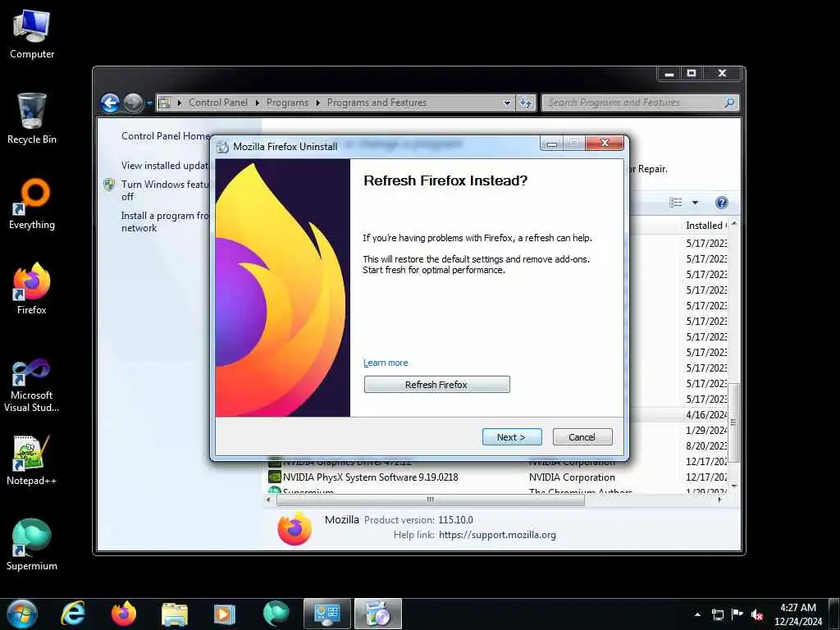Launch the Everything search shortcut
840x630 pixels.
tap(32, 204)
